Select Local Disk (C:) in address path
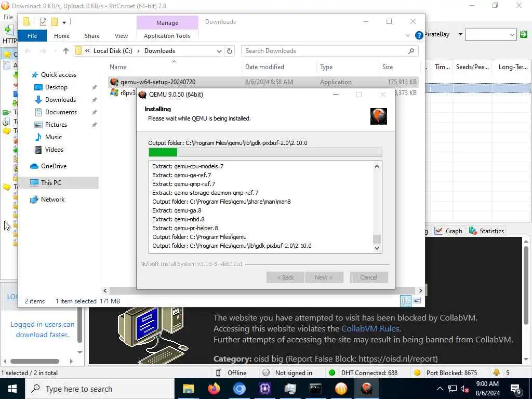Viewport: 532px width, 399px height. pos(113,51)
